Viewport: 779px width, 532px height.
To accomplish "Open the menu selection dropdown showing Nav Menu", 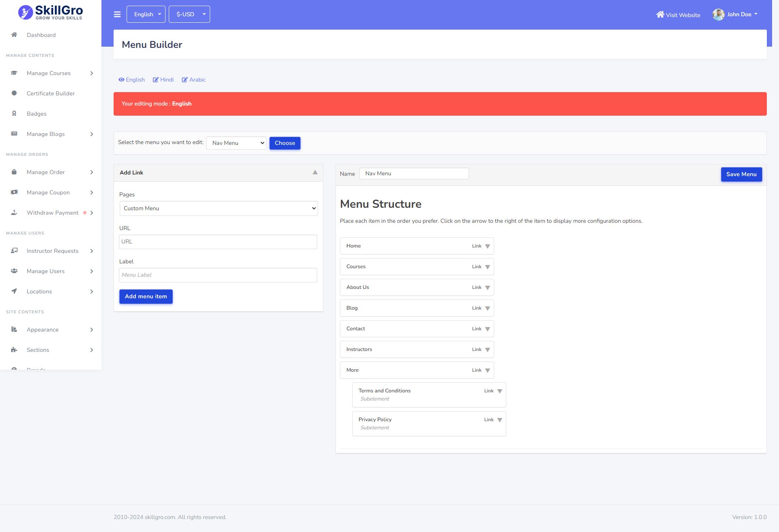I will click(x=236, y=143).
